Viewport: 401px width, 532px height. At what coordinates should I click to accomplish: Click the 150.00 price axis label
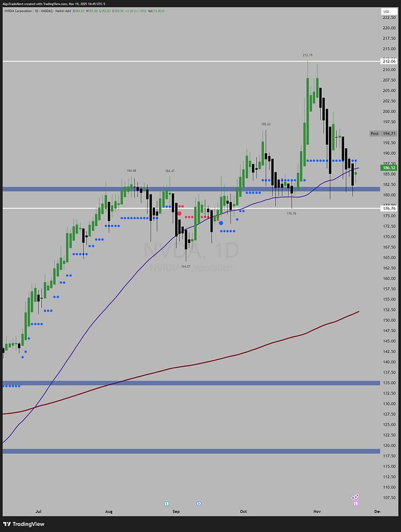[x=389, y=320]
